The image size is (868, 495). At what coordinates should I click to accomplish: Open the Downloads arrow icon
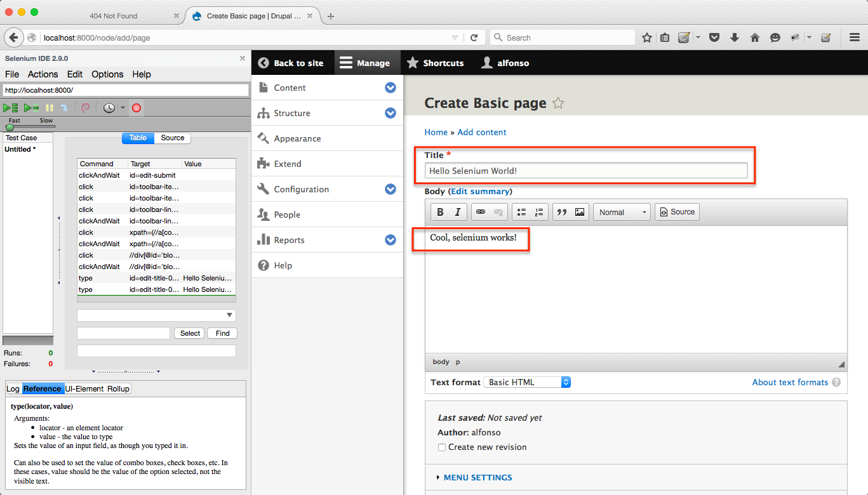[735, 38]
